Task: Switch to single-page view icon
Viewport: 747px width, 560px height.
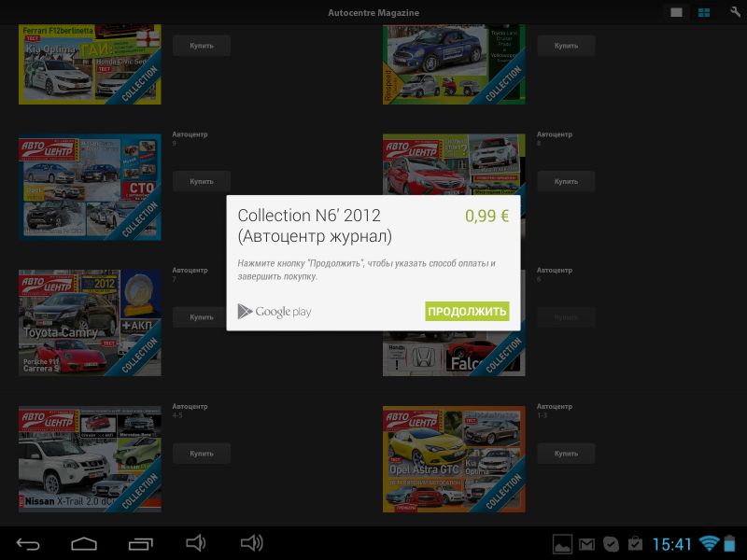Action: (x=676, y=12)
